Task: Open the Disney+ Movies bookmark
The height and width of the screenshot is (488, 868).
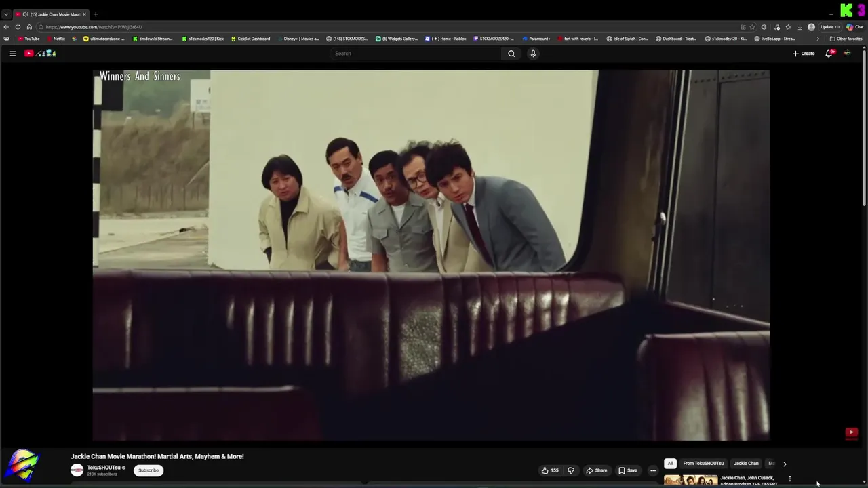Action: coord(298,39)
